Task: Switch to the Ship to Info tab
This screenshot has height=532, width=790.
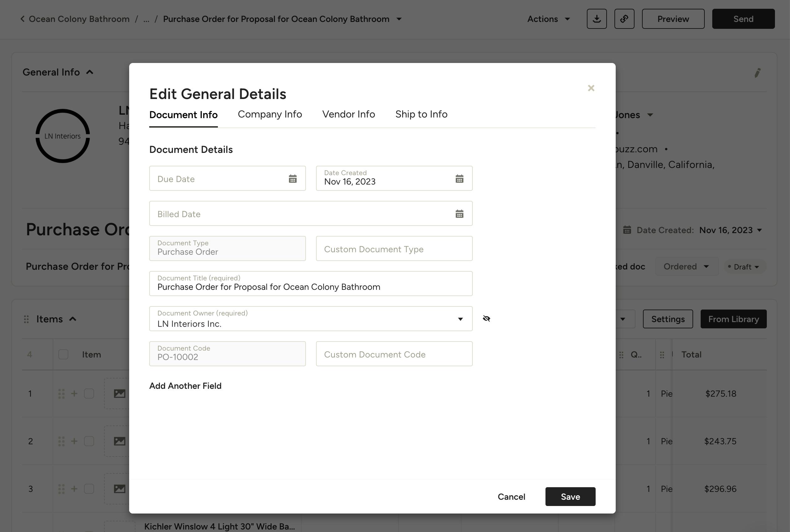Action: (421, 114)
